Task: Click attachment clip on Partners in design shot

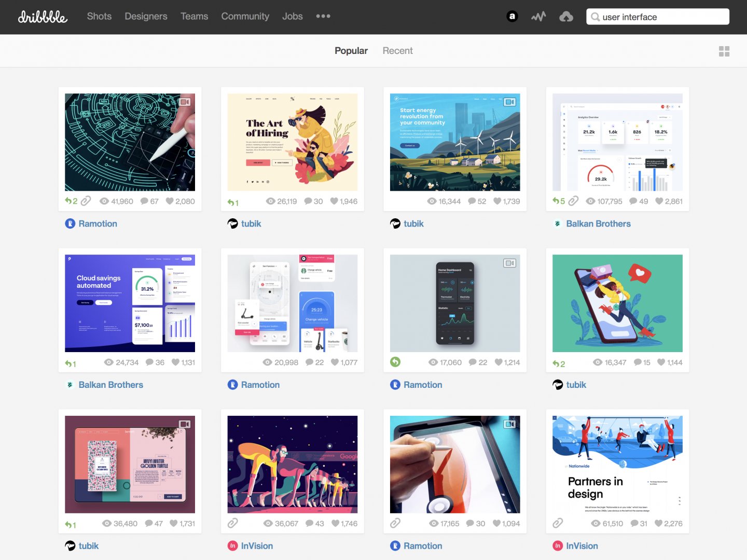Action: pos(558,523)
